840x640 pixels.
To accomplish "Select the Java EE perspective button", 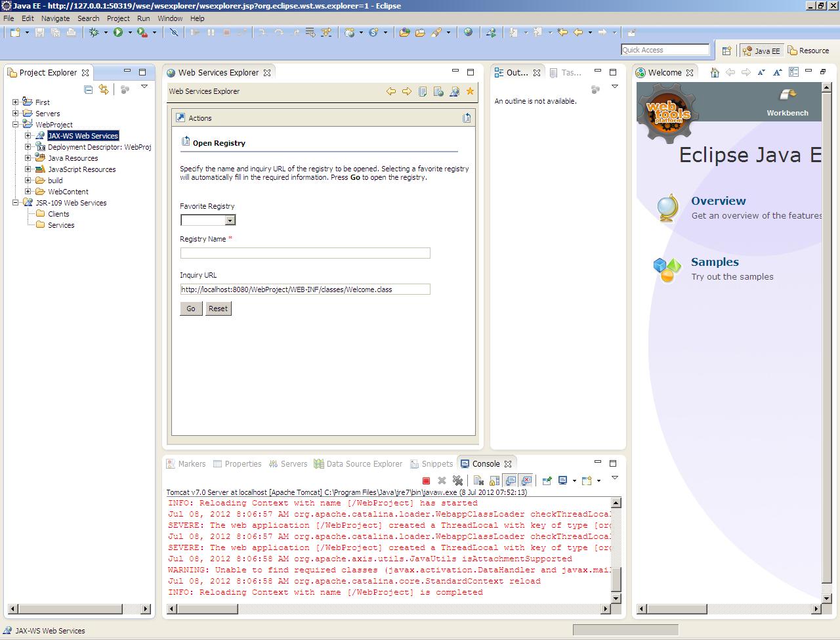I will click(x=761, y=51).
